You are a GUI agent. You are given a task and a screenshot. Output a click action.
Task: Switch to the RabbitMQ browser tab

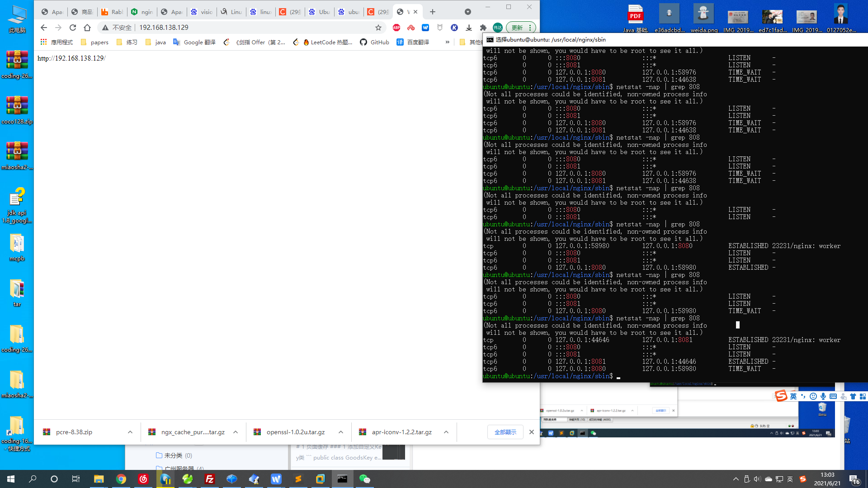(112, 12)
